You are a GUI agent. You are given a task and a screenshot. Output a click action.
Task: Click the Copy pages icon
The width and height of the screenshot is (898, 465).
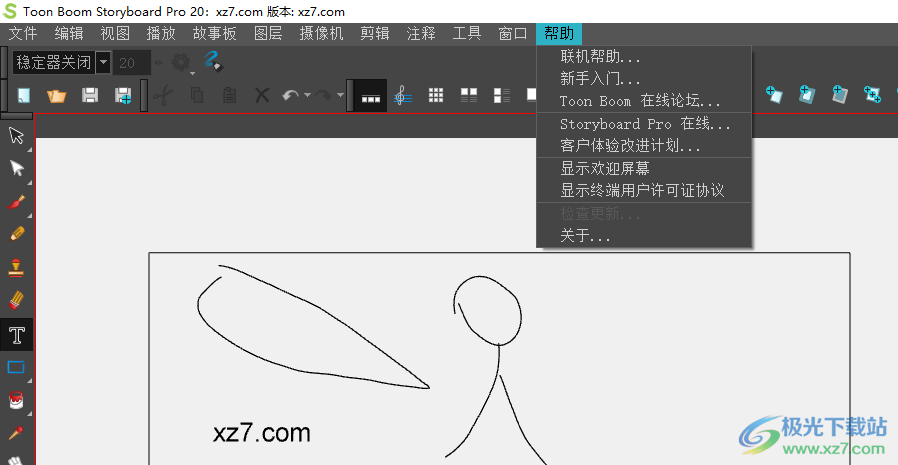pyautogui.click(x=197, y=95)
